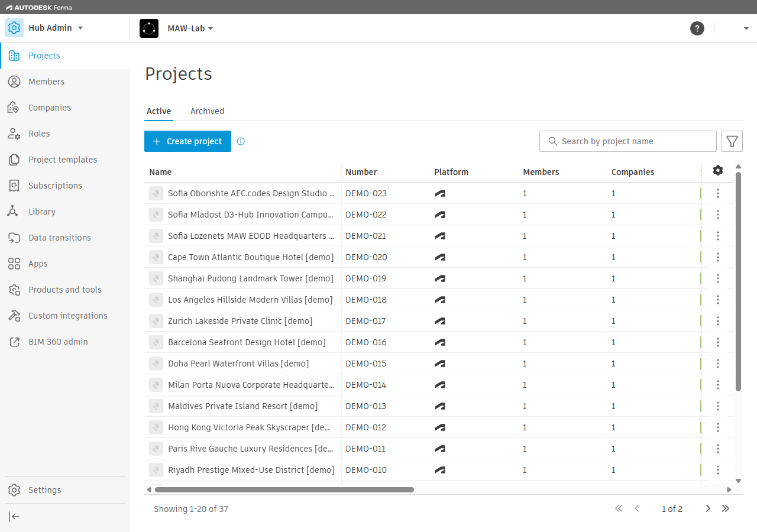Open the help question mark icon

pos(697,28)
